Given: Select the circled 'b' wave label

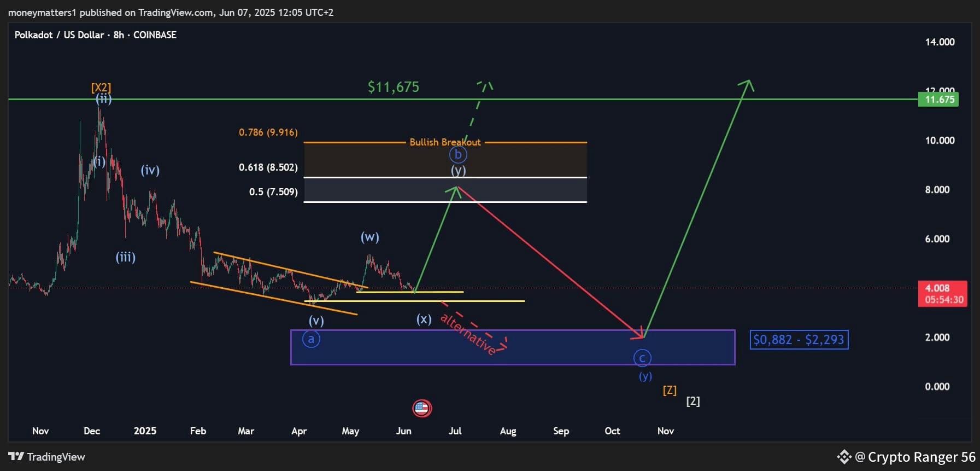Looking at the screenshot, I should [x=459, y=155].
